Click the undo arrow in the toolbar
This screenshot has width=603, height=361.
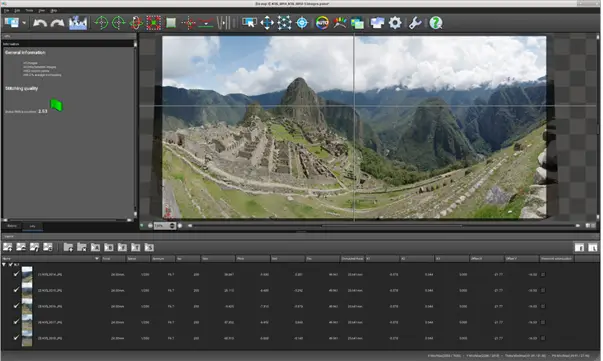click(39, 23)
